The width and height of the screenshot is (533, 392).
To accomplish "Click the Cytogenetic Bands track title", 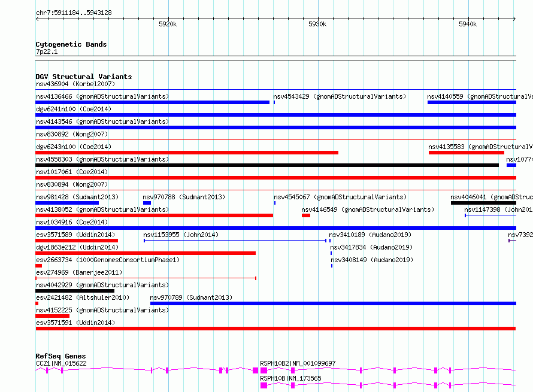I will (x=71, y=44).
